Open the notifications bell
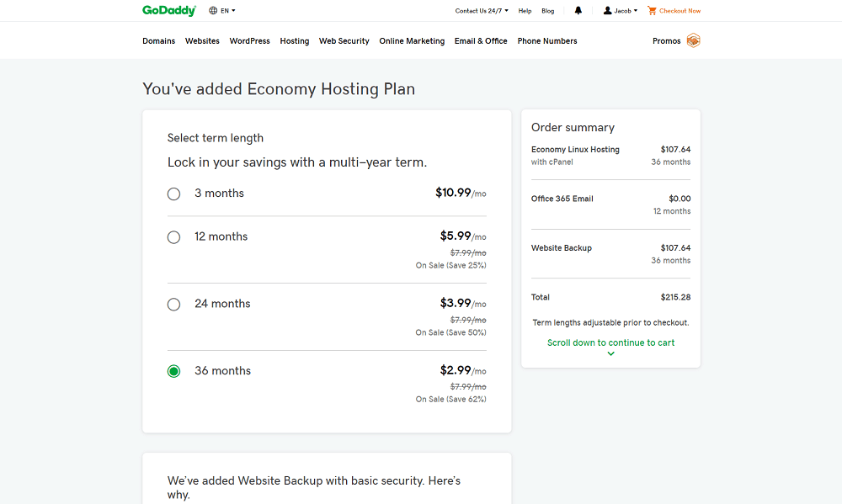Viewport: 842px width, 504px height. click(578, 11)
